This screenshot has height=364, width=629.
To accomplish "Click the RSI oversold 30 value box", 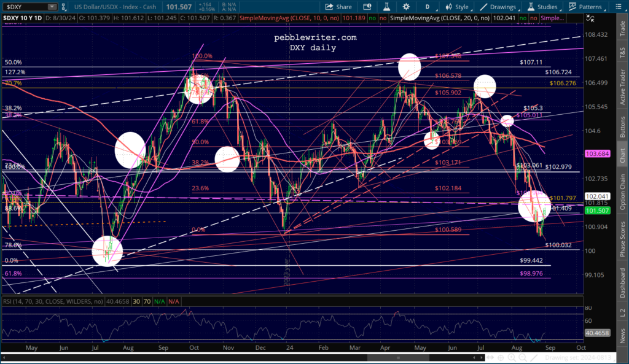I will pos(136,301).
